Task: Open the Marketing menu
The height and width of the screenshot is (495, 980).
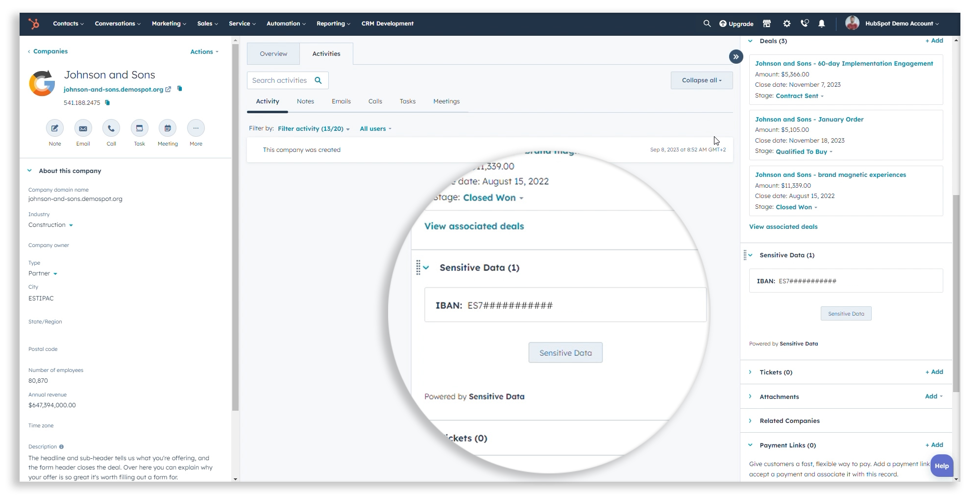Action: pyautogui.click(x=169, y=24)
